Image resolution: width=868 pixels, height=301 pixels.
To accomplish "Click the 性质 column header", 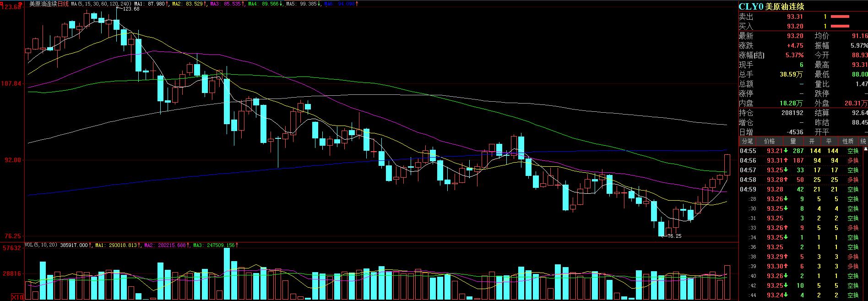I will point(848,141).
